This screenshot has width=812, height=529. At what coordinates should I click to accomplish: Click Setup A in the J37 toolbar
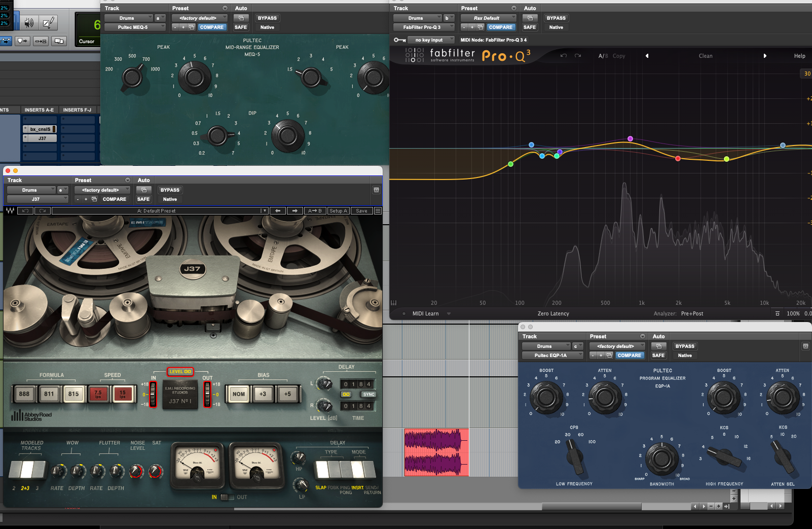[338, 210]
